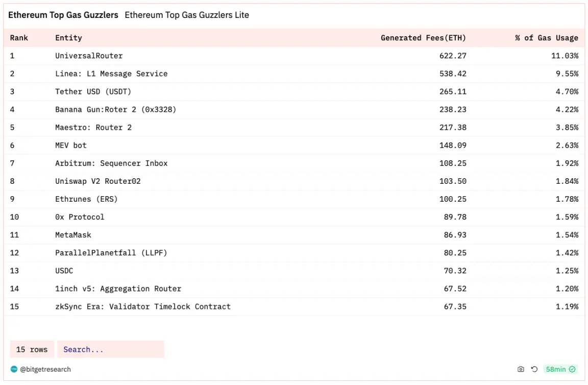Sort table by Rank column header
The width and height of the screenshot is (588, 385).
tap(19, 38)
